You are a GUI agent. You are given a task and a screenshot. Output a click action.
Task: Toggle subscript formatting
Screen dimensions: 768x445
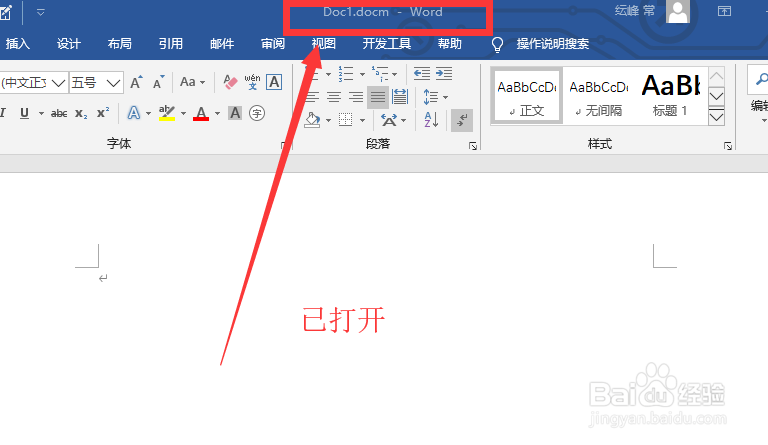pos(81,114)
